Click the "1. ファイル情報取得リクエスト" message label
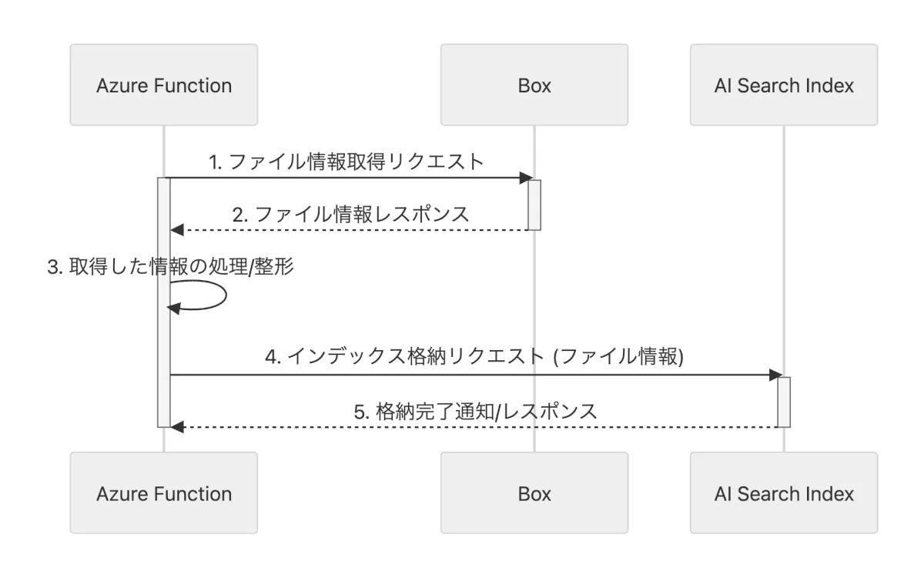This screenshot has width=924, height=581. point(346,162)
